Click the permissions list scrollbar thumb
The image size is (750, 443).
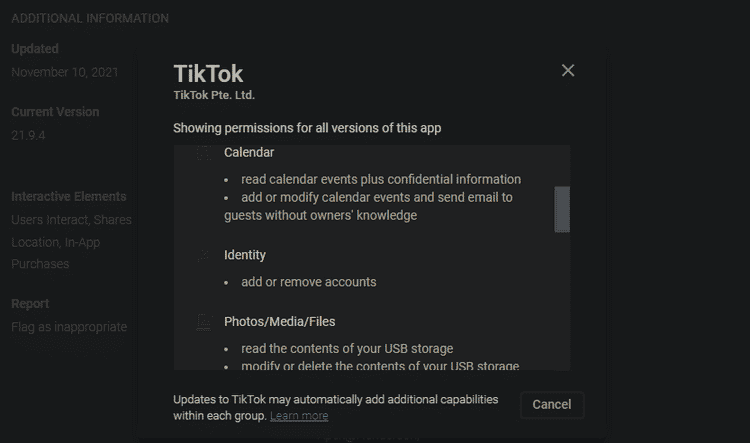[562, 210]
